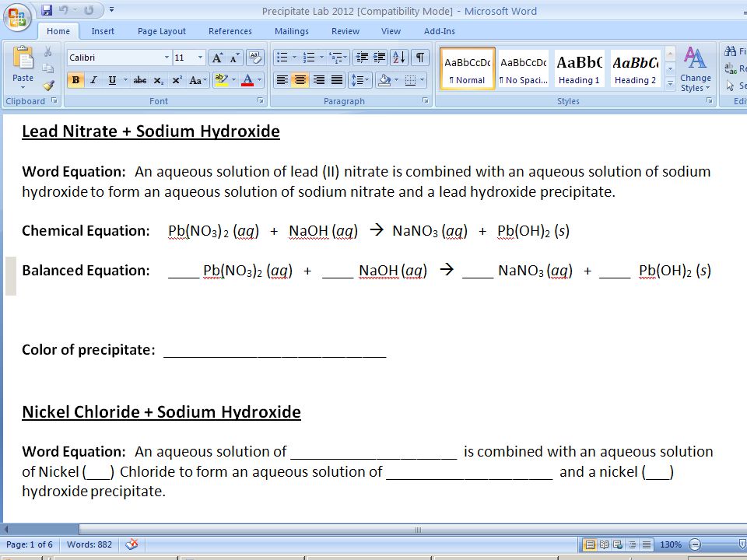Open the Add-Ins tab

[439, 31]
